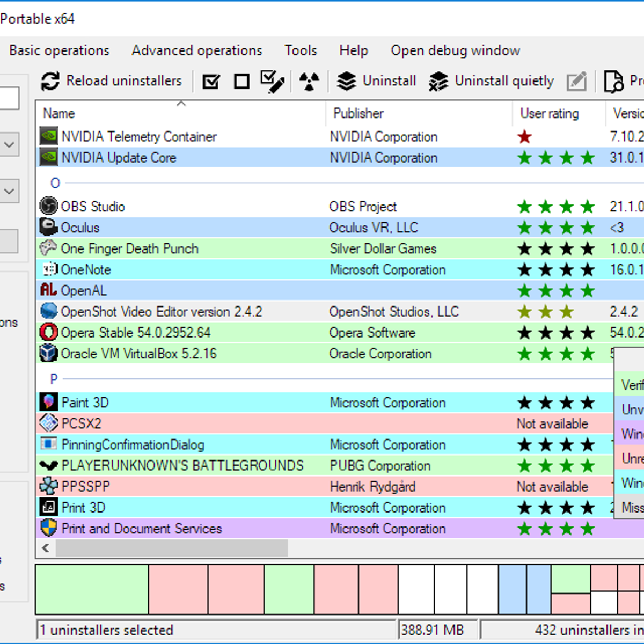Open the Advanced operations menu
Image resolution: width=644 pixels, height=644 pixels.
click(x=197, y=50)
